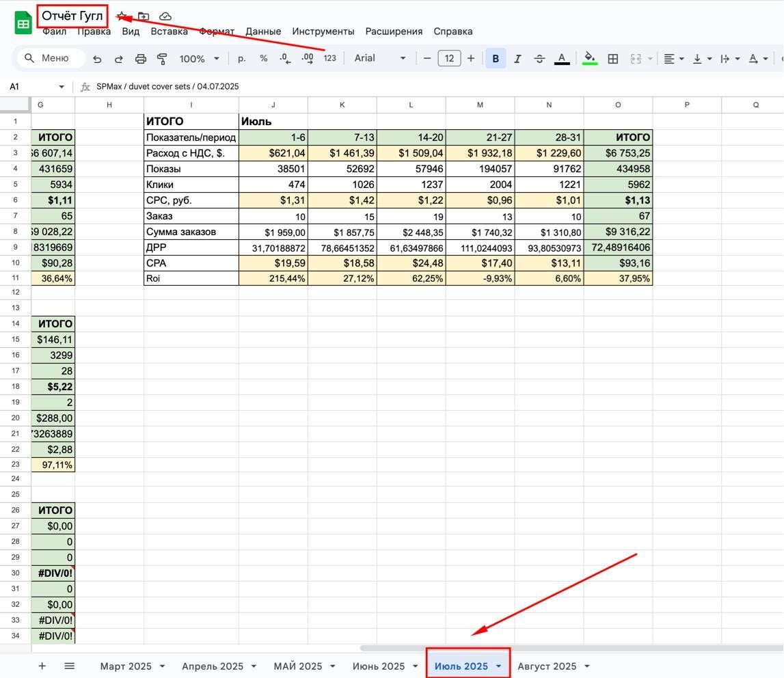The height and width of the screenshot is (678, 784).
Task: Open text rotation dropdown
Action: point(758,59)
